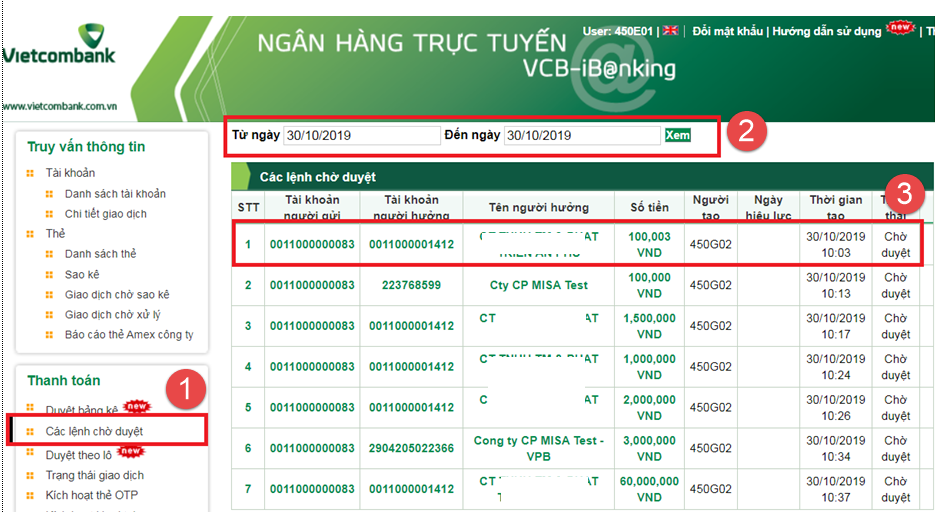Select Các lệnh chờ duyệt menu item
This screenshot has height=512, width=935.
[94, 432]
